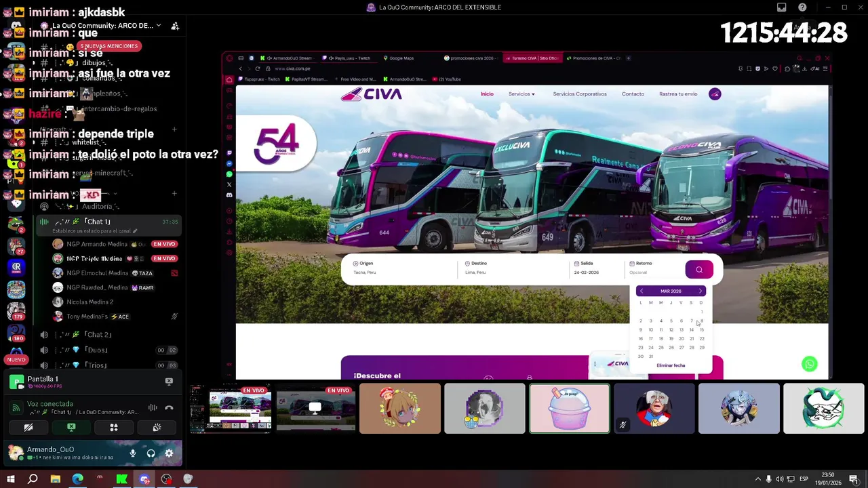Viewport: 868px width, 488px height.
Task: Open the Inicio menu item
Action: [487, 94]
